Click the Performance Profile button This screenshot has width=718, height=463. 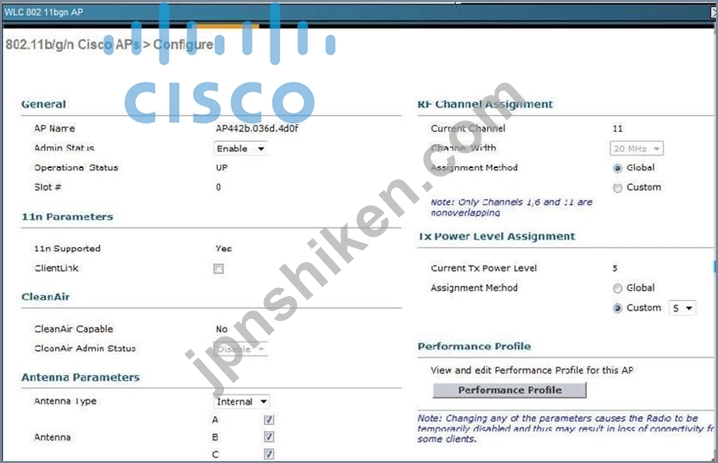point(509,390)
